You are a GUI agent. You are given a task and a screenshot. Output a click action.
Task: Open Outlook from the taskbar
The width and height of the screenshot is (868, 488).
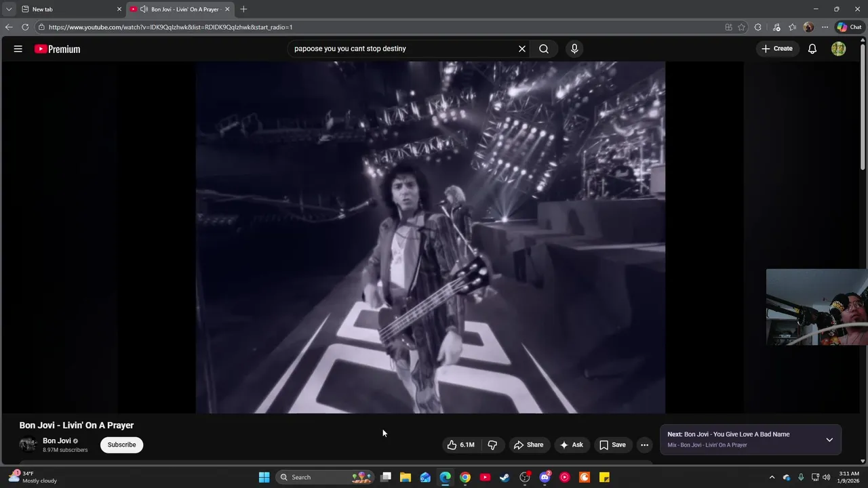(425, 477)
